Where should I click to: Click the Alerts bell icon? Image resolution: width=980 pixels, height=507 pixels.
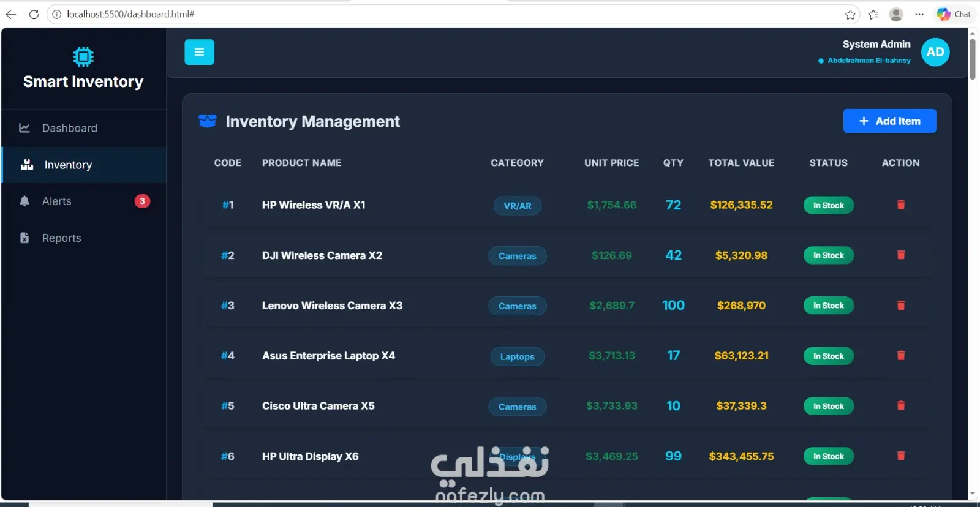tap(24, 201)
